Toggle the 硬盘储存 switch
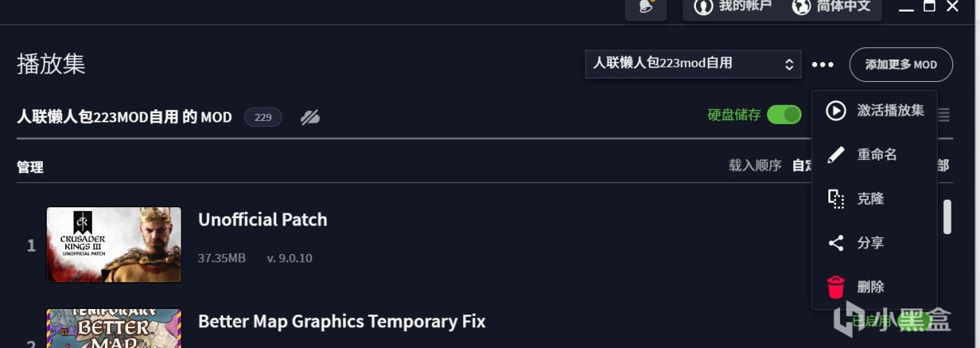The height and width of the screenshot is (348, 980). pyautogui.click(x=783, y=115)
